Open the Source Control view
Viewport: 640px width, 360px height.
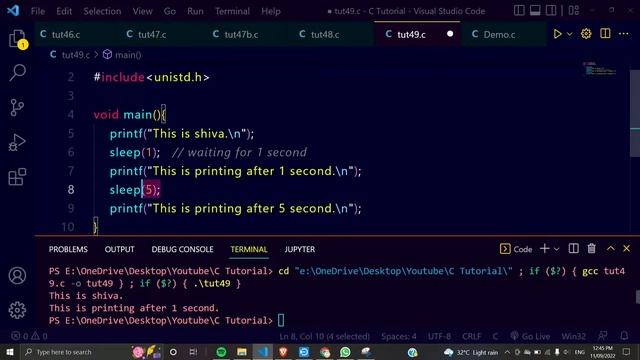point(17,108)
